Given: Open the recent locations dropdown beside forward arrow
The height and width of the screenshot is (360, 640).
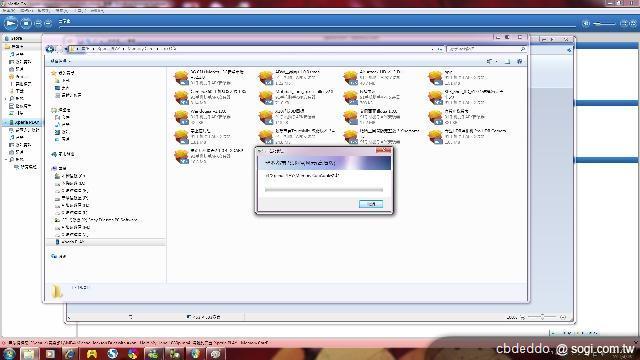Looking at the screenshot, I should [65, 49].
